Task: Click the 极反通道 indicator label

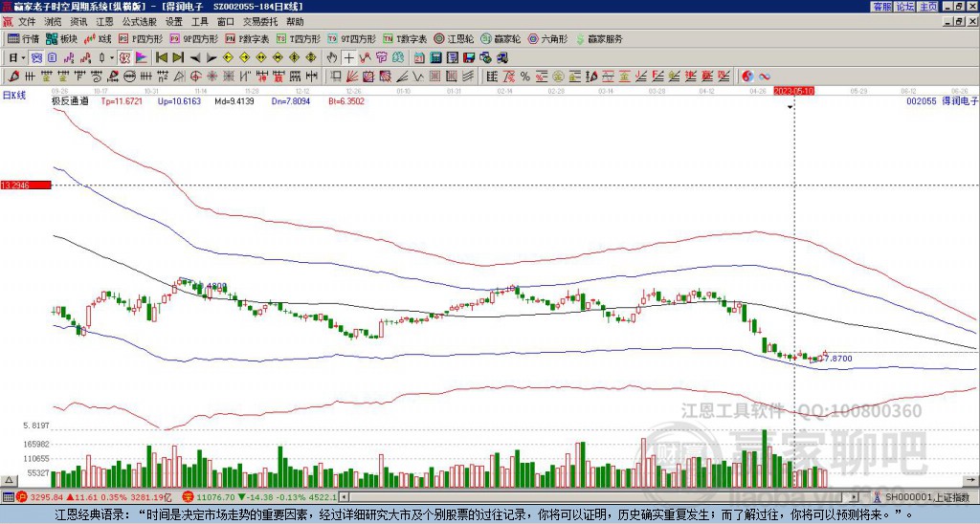Action: [70, 100]
